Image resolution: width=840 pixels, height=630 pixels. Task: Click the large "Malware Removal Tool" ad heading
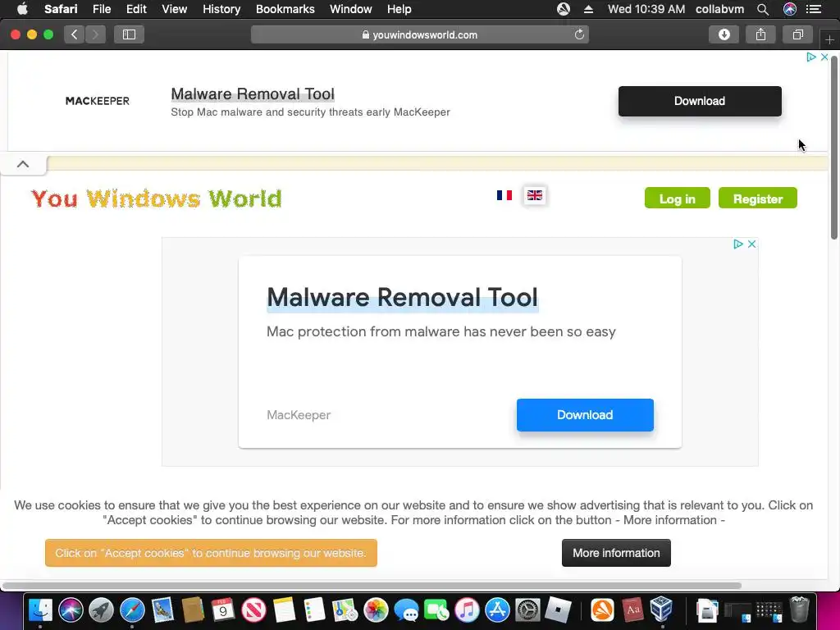[402, 297]
